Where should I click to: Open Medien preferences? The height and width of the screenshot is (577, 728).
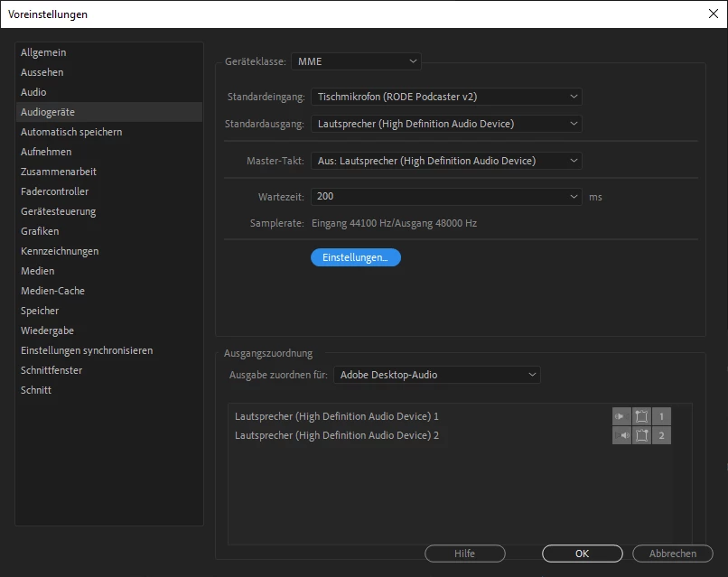[109, 271]
